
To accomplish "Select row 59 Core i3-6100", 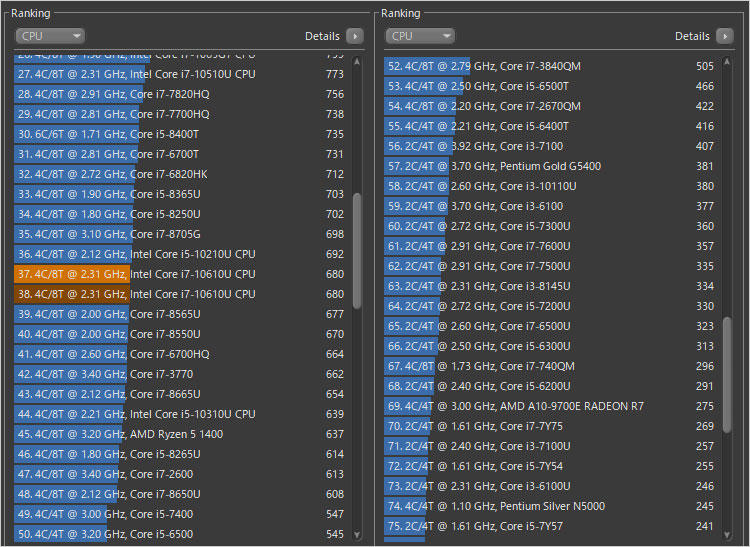I will click(x=551, y=207).
